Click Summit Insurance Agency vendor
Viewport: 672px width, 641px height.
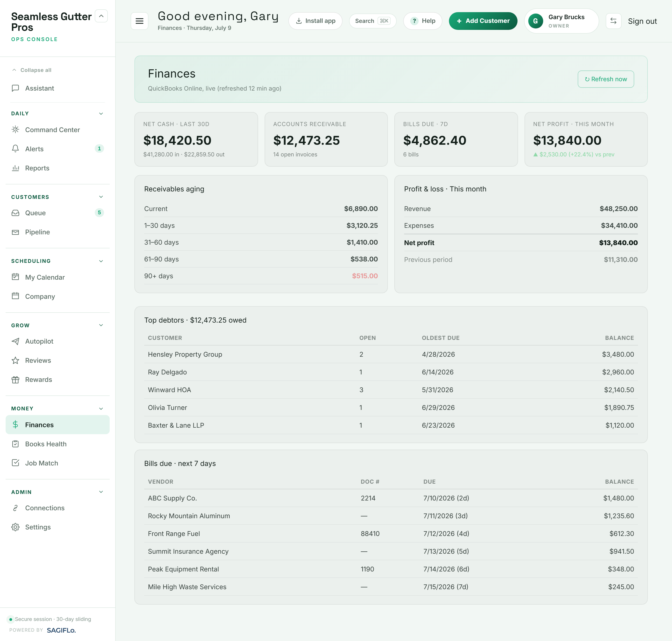tap(188, 551)
